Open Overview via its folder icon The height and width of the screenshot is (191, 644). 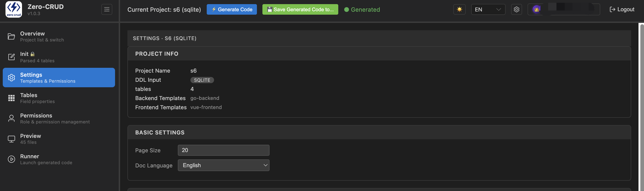(x=11, y=36)
